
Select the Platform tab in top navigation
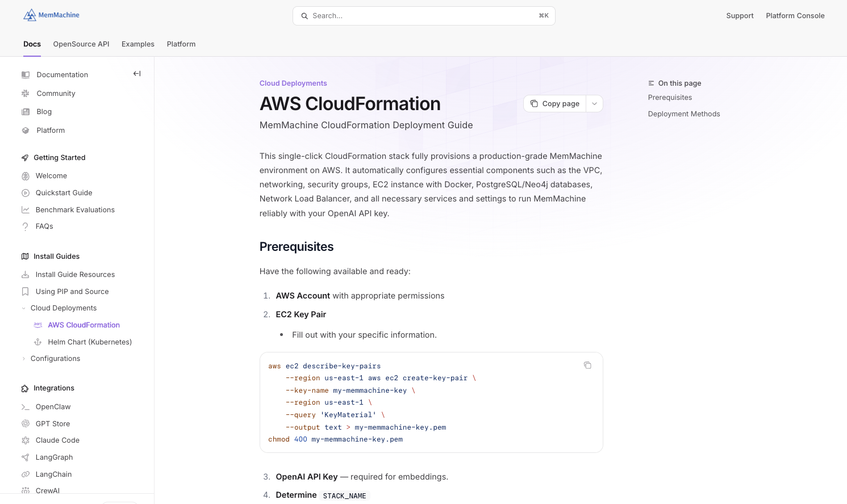181,44
